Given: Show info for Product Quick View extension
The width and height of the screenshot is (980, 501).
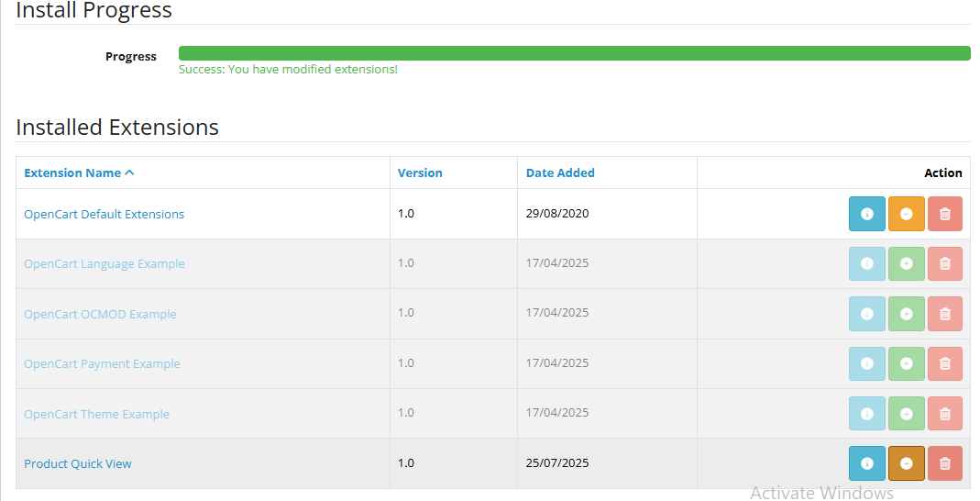Looking at the screenshot, I should coord(866,463).
